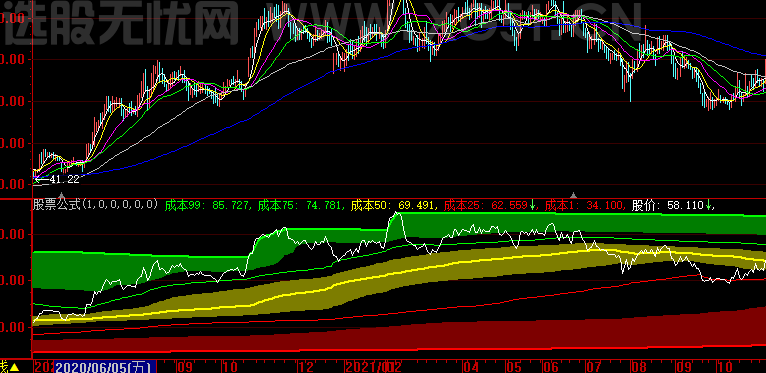
Task: Select month 12 on the time axis
Action: point(305,367)
